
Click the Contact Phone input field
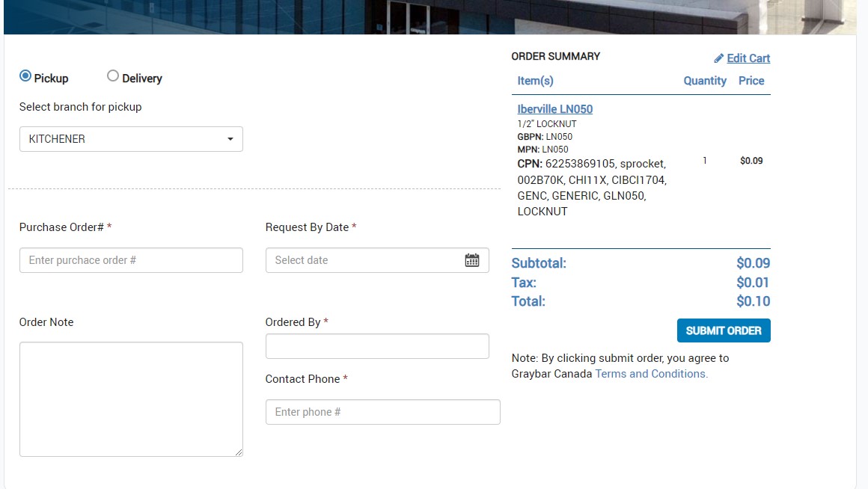pyautogui.click(x=382, y=412)
